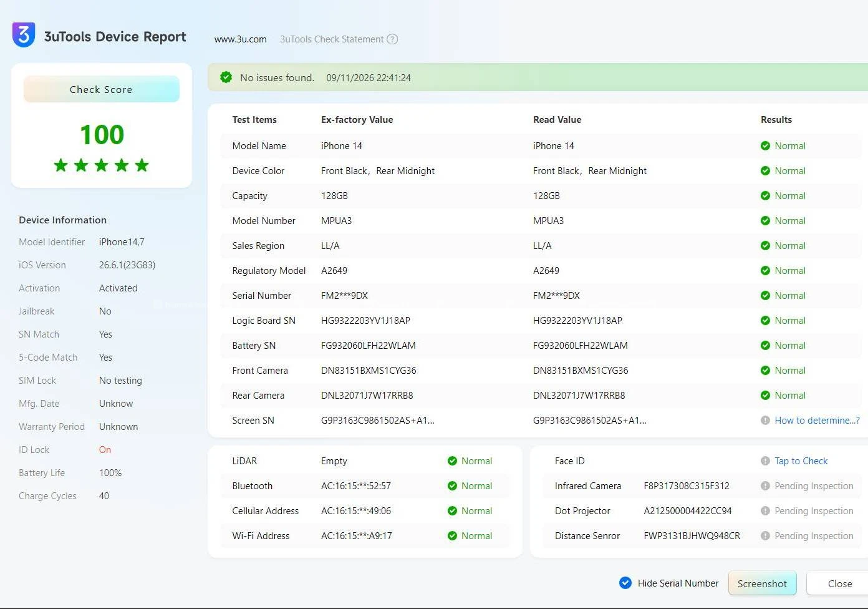The width and height of the screenshot is (868, 609).
Task: Select the Read Value Sales Region LL/A
Action: pos(542,246)
